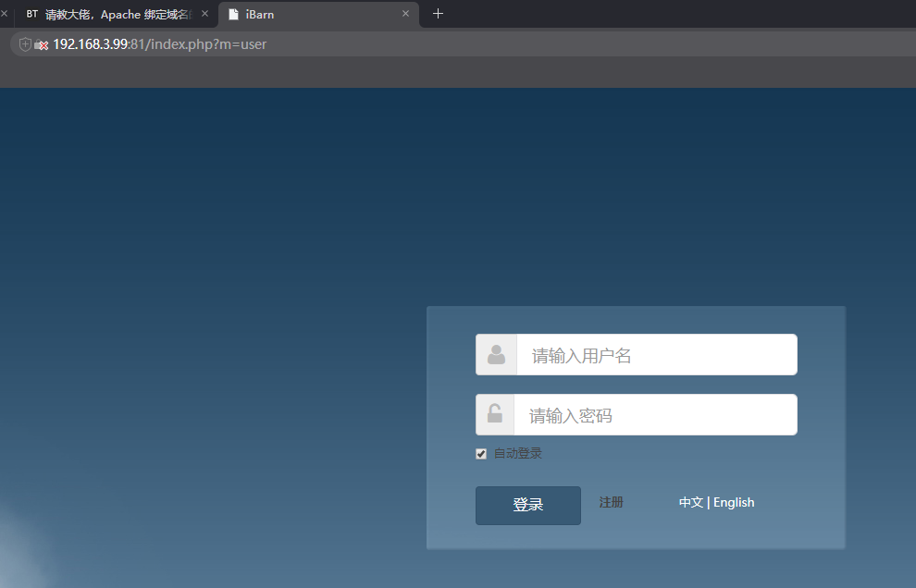
Task: Click the iBarn tab page icon
Action: coord(234,15)
